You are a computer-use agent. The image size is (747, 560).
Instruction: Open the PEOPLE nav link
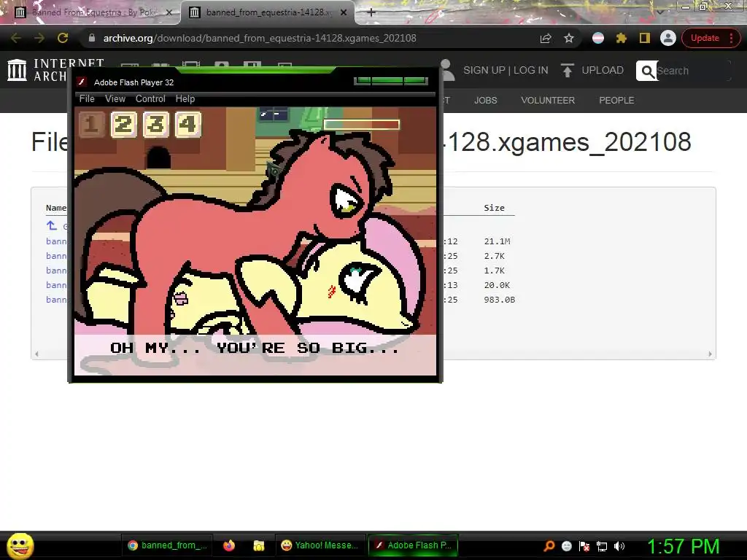(x=616, y=101)
